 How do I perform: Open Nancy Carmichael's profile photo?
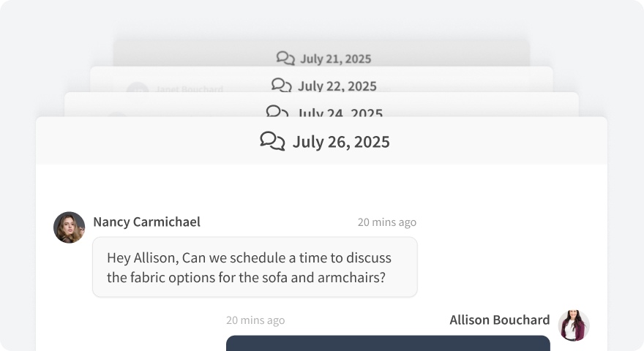[x=70, y=227]
